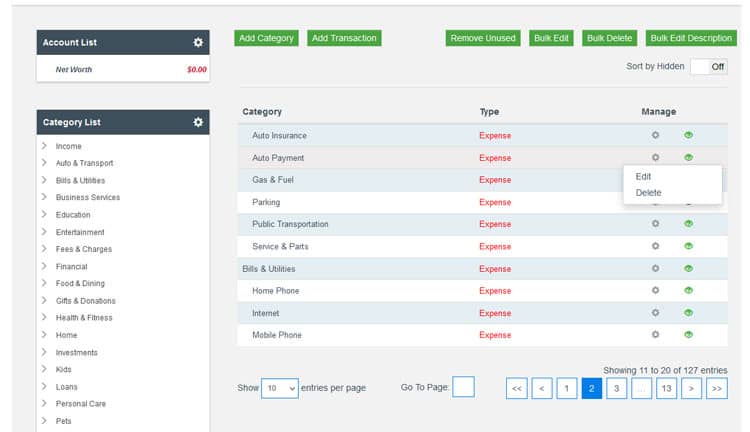750x432 pixels.
Task: Open the entries per page dropdown
Action: 280,387
